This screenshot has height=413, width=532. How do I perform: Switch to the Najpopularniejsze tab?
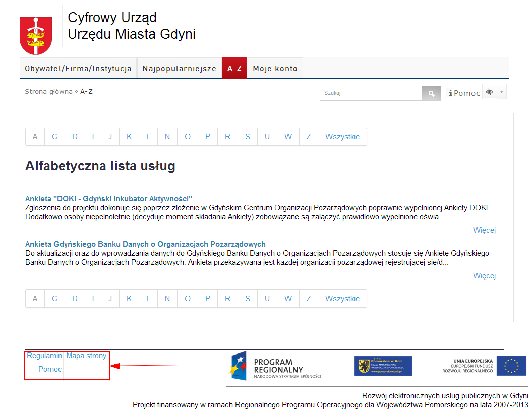click(179, 69)
